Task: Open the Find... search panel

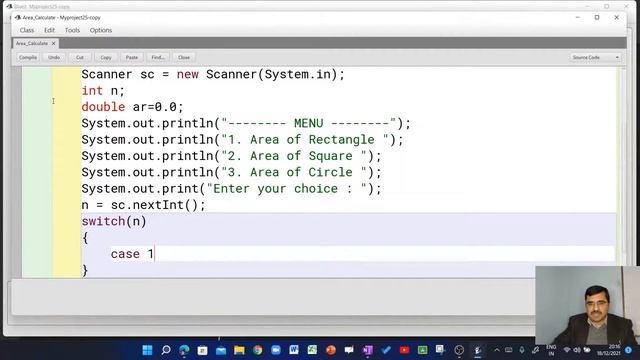Action: point(158,58)
